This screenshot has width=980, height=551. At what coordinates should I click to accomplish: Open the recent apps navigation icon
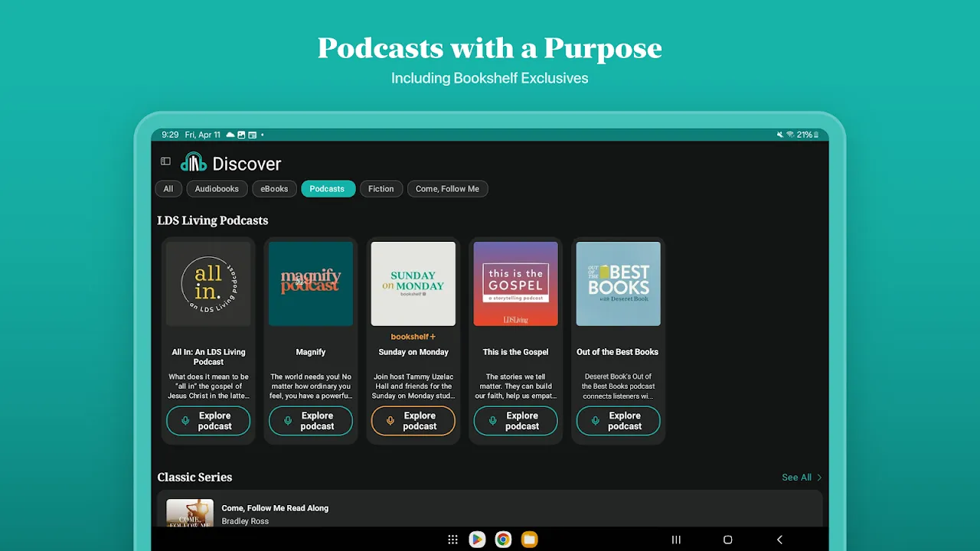tap(676, 540)
